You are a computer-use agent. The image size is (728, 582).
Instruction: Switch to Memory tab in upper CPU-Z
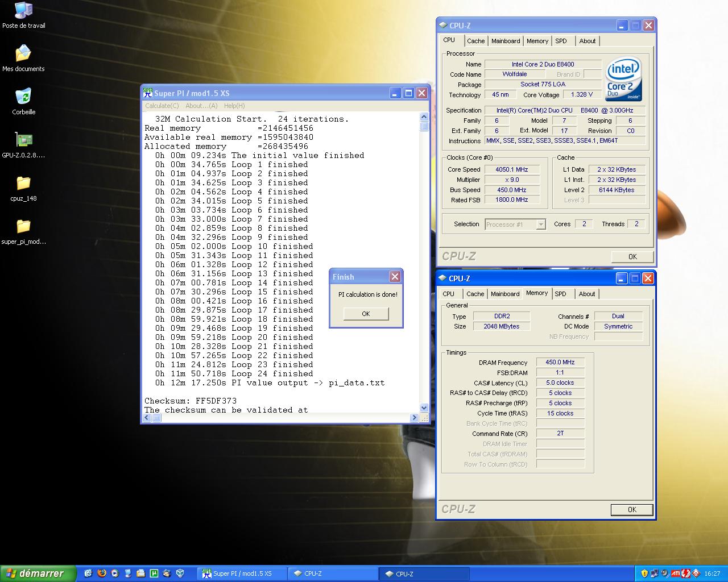[537, 41]
